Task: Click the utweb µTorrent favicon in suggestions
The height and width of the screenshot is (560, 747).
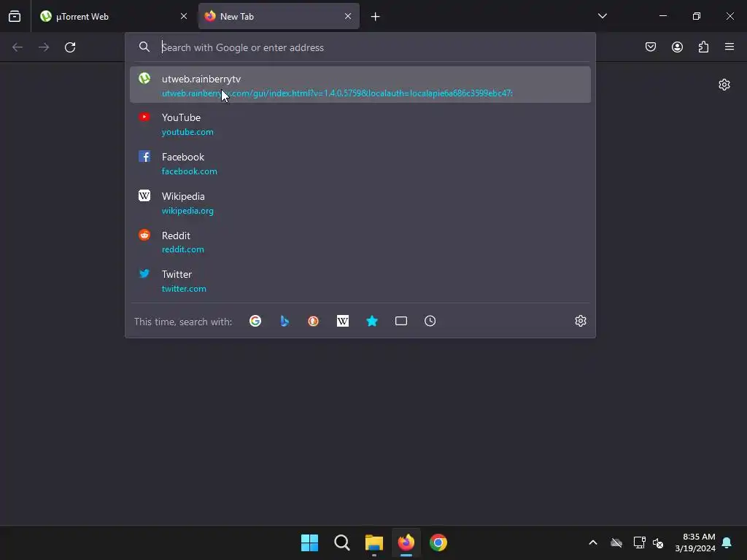Action: [144, 78]
